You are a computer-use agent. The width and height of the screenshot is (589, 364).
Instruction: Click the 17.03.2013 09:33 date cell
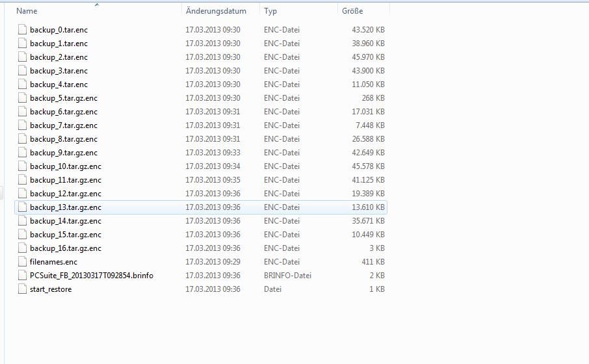[213, 153]
